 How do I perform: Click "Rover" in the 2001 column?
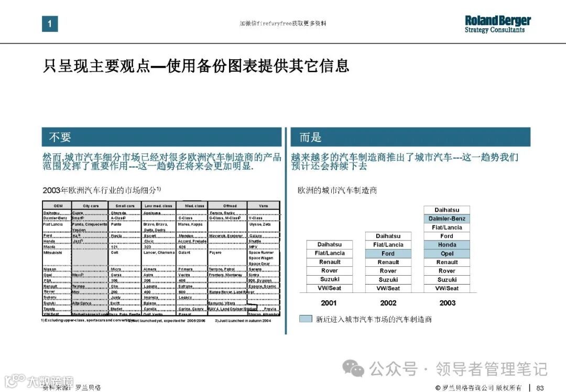tap(330, 271)
